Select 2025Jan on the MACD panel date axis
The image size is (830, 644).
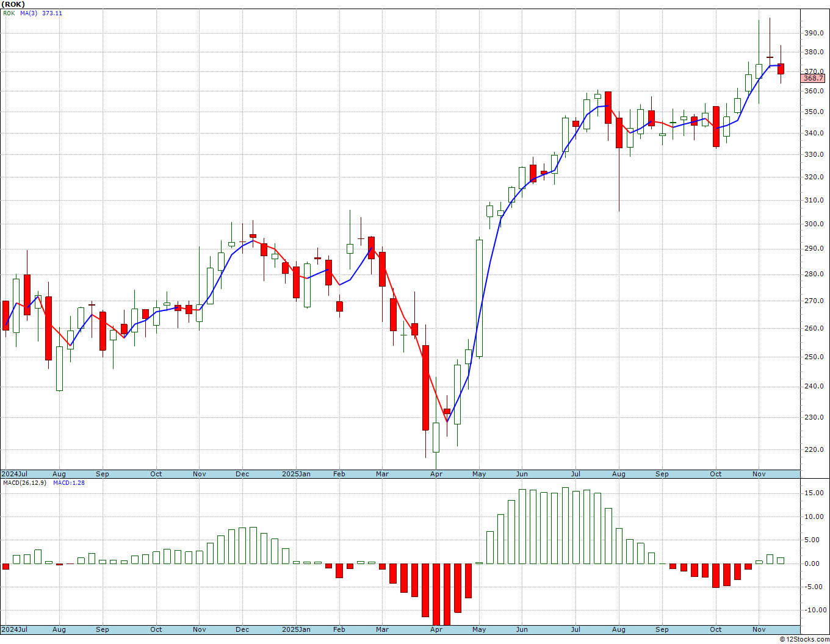pos(296,629)
